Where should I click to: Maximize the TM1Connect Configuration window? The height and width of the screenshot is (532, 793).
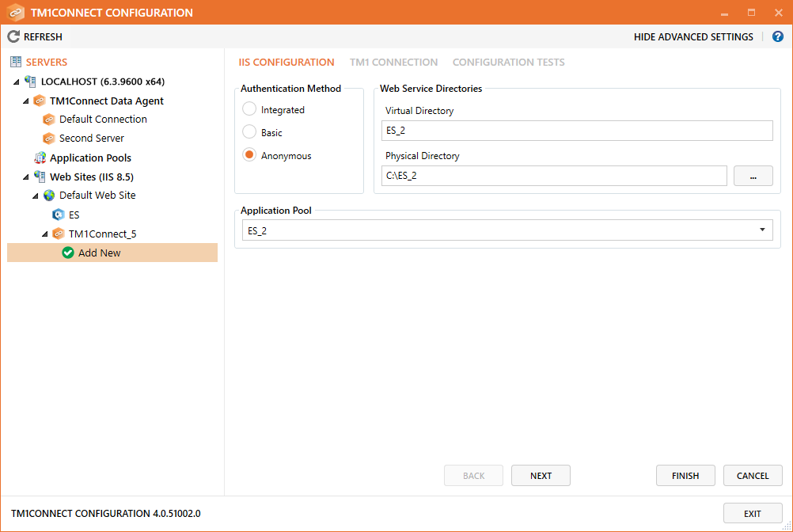tap(752, 13)
